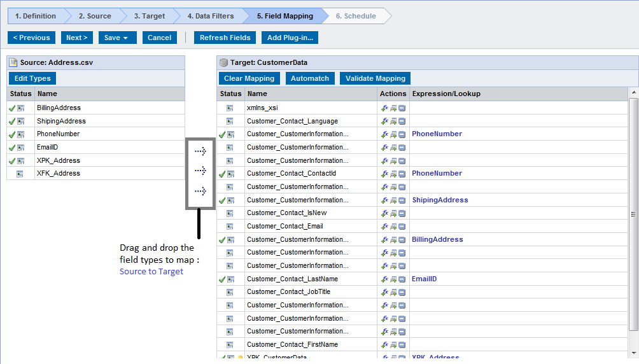Add lookup for Customer_Contact_ContactId
The height and width of the screenshot is (364, 639).
[393, 174]
